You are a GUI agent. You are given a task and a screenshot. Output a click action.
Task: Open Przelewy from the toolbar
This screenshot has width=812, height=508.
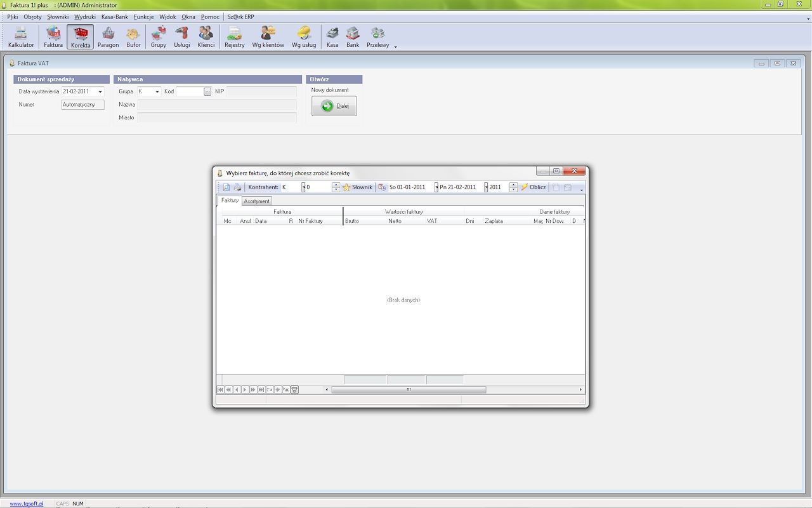pos(378,37)
